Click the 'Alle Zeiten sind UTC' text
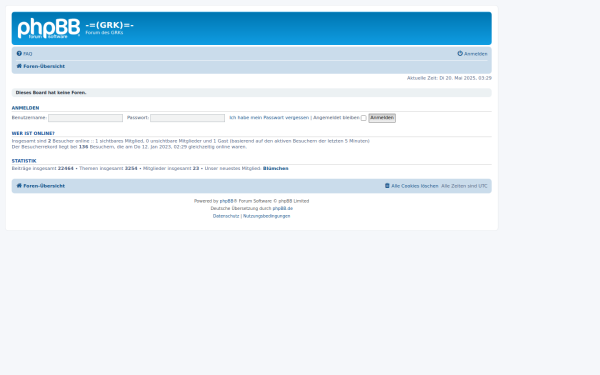600x375 pixels. tap(464, 186)
